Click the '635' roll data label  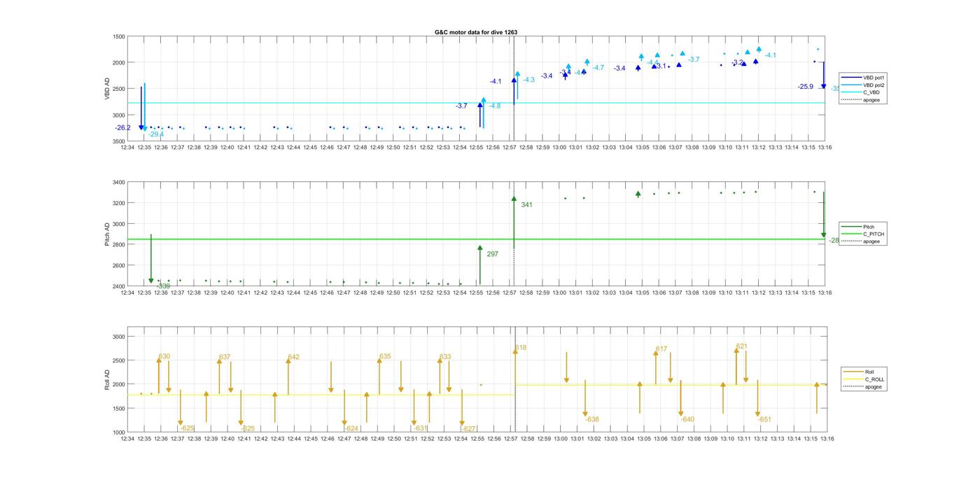385,356
